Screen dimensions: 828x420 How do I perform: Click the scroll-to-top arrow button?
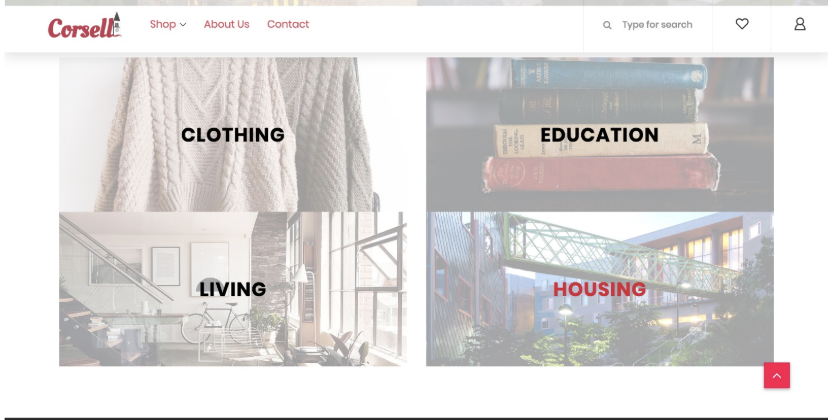tap(777, 375)
